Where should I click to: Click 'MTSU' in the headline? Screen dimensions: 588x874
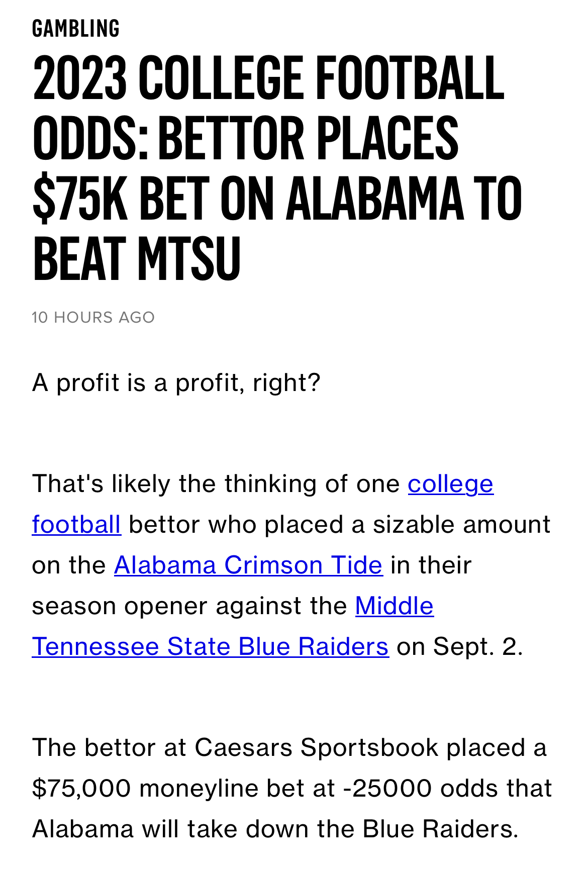(x=189, y=258)
